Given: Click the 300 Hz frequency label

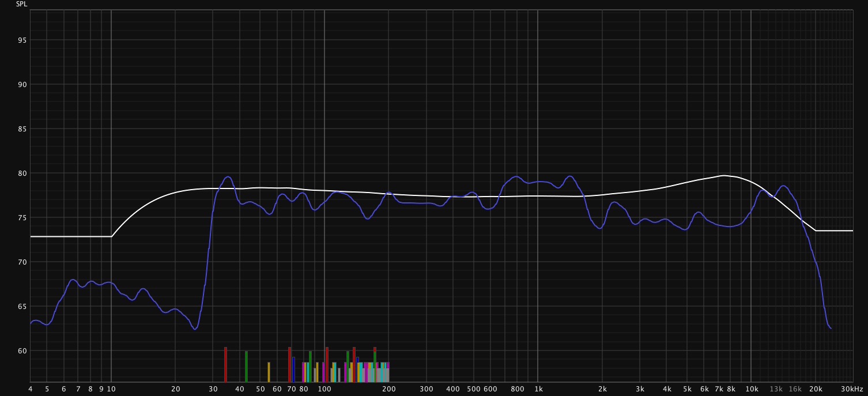Looking at the screenshot, I should point(427,389).
